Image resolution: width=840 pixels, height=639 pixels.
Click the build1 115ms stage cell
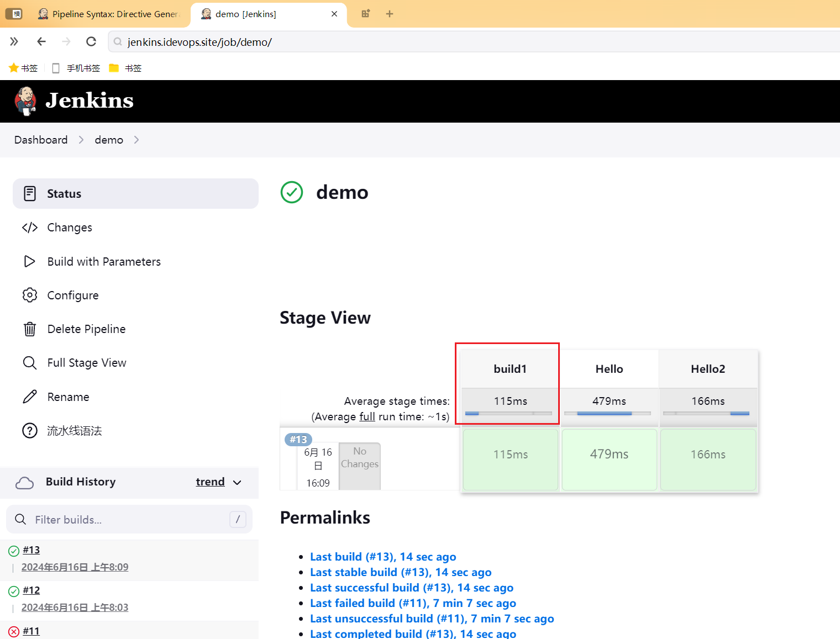(x=511, y=460)
